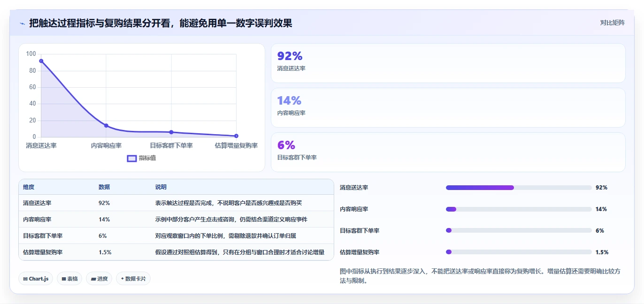Click the Chart.js tag chip

pos(36,279)
